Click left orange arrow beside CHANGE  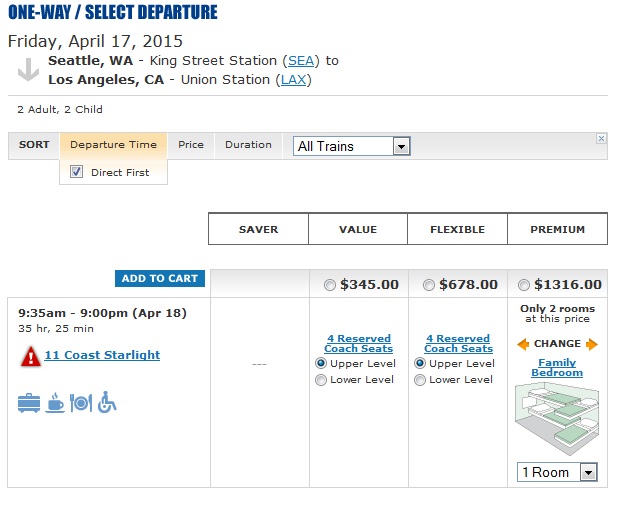523,344
